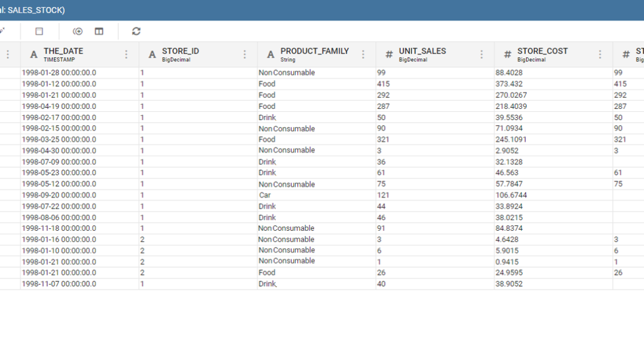Click the add column circled-plus toolbar icon
The height and width of the screenshot is (342, 644).
(x=78, y=31)
